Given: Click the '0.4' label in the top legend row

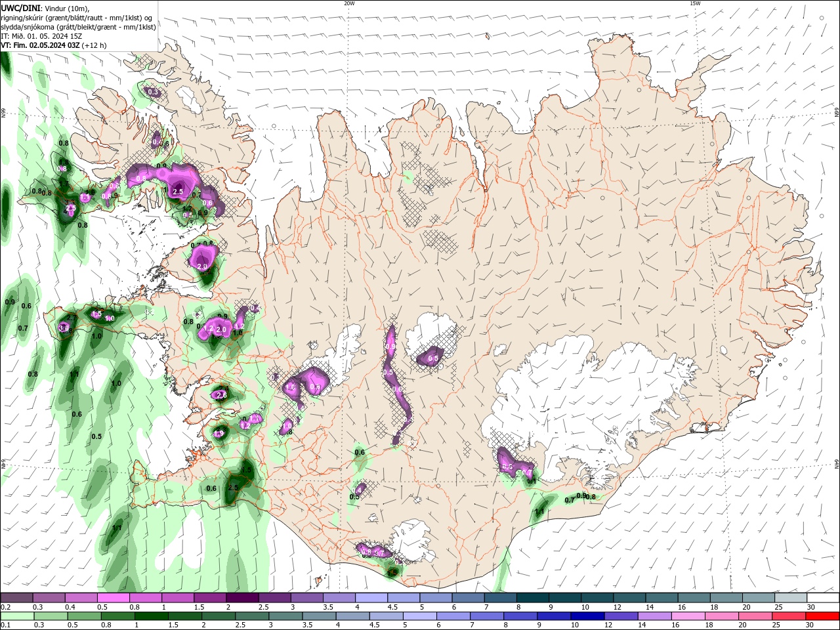Looking at the screenshot, I should 70,607.
